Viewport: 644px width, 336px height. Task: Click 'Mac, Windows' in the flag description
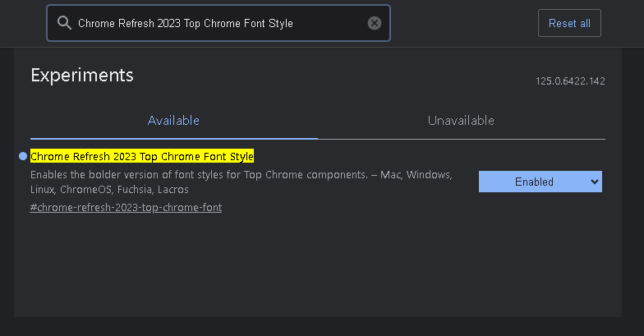[416, 175]
